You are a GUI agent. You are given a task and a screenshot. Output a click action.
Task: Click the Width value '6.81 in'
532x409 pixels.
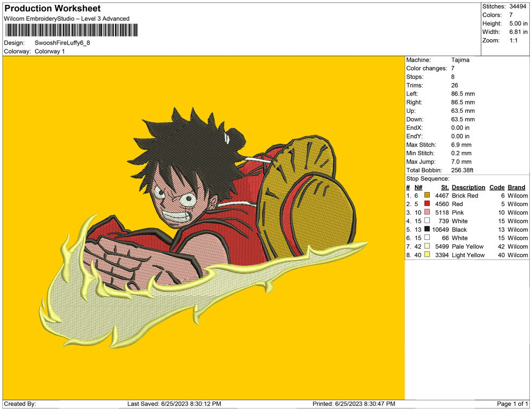[x=519, y=32]
